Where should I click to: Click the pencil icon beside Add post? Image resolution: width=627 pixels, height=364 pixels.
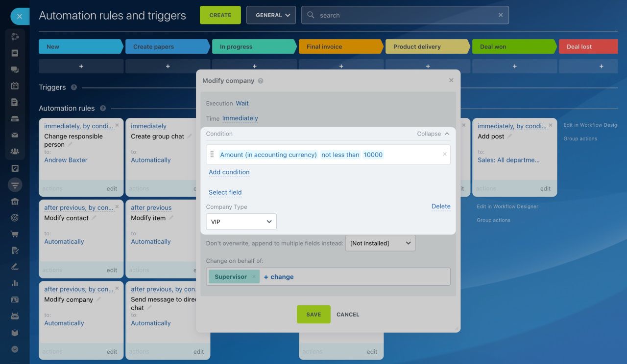[x=509, y=136]
